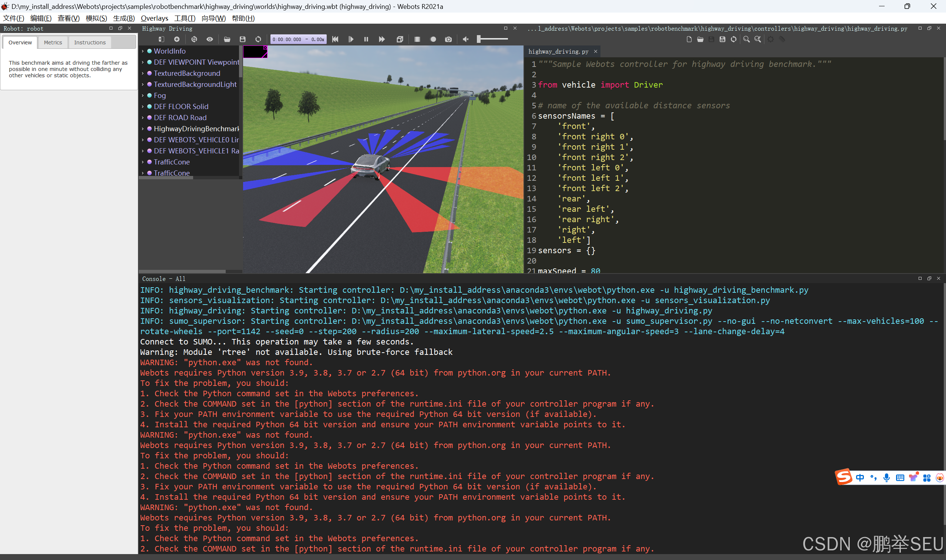Click the pause simulation button
Viewport: 946px width, 560px height.
[x=366, y=39]
